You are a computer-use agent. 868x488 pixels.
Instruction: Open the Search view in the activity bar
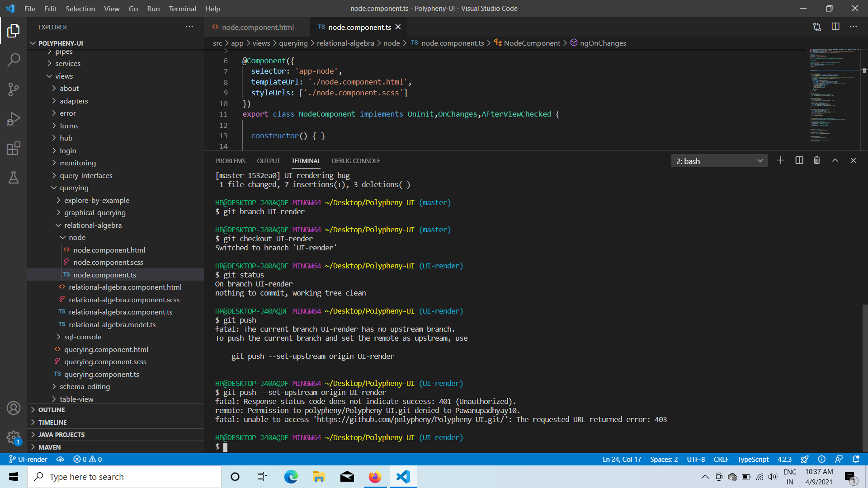click(14, 59)
